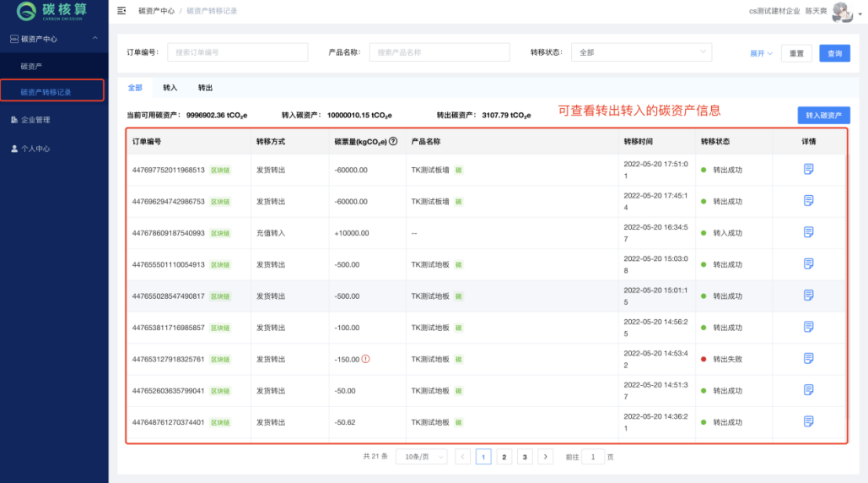The width and height of the screenshot is (868, 483).
Task: Click 区块链 badge on order 447655028547490817
Action: 219,296
